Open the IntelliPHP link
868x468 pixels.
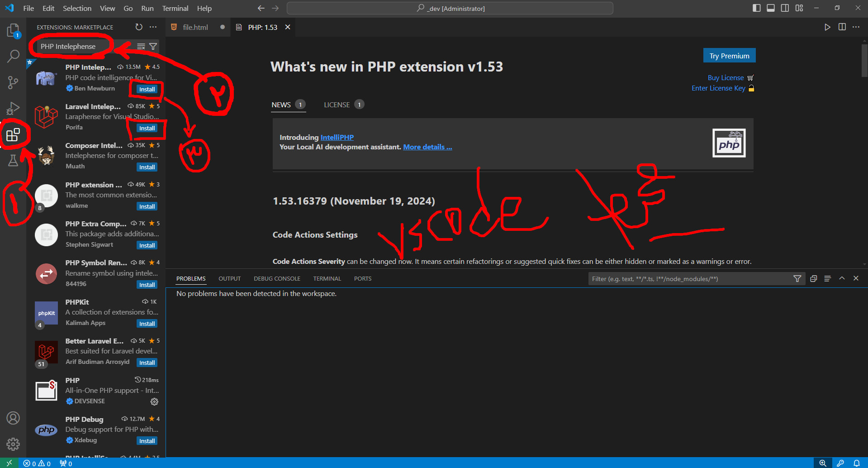click(x=337, y=138)
